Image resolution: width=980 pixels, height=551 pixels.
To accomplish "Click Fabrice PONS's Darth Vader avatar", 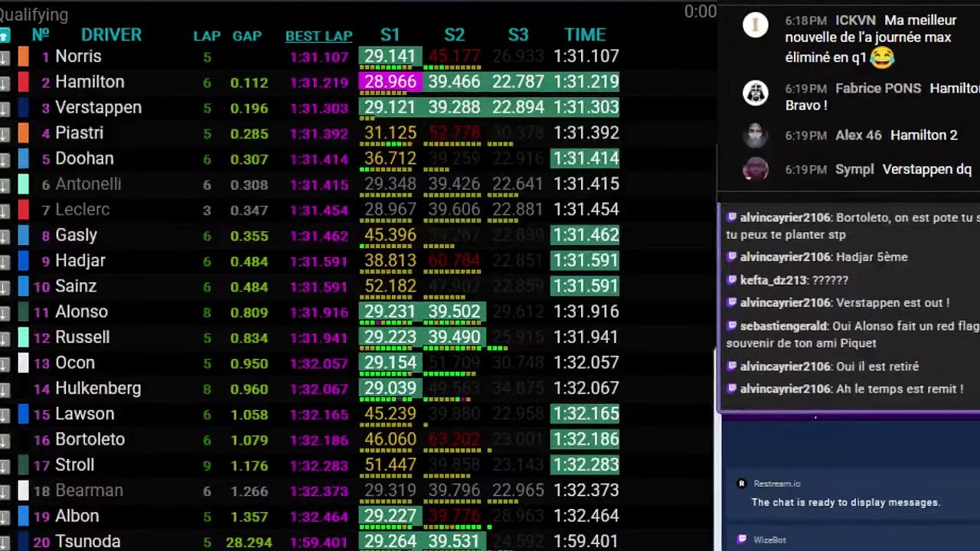I will click(756, 93).
